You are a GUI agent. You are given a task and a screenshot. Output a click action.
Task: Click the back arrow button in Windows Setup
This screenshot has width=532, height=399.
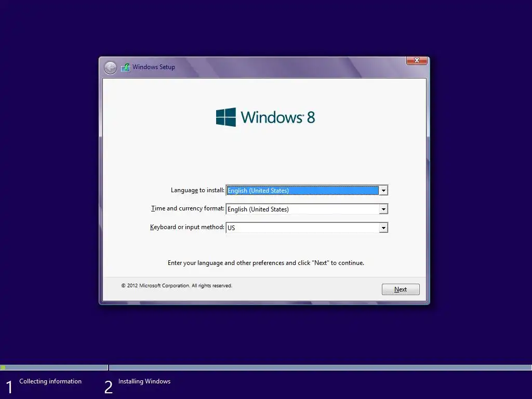tap(110, 68)
